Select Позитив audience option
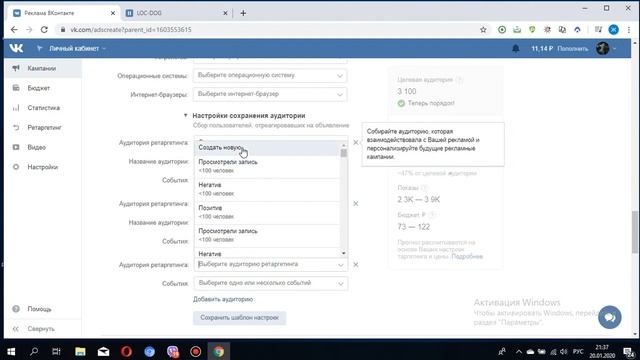The width and height of the screenshot is (640, 360). [267, 212]
